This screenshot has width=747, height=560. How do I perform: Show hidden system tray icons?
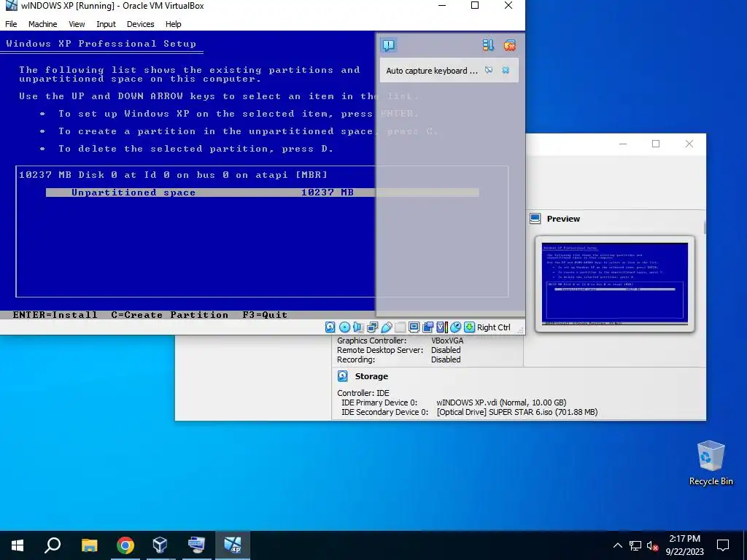coord(617,545)
